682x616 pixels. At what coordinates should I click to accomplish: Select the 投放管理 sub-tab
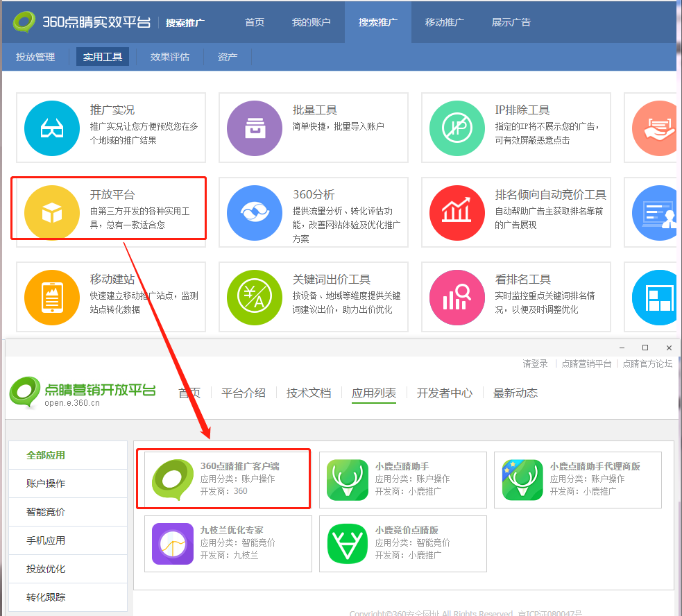click(35, 57)
